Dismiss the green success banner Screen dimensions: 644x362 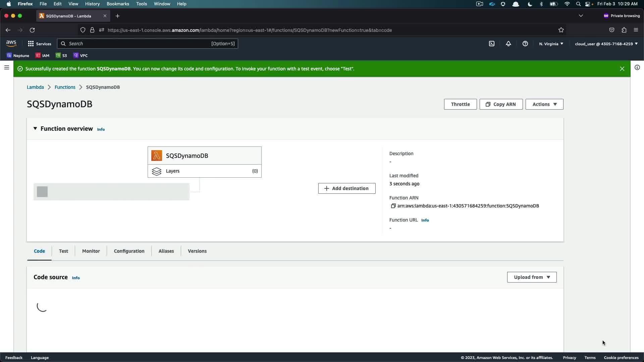(x=622, y=69)
